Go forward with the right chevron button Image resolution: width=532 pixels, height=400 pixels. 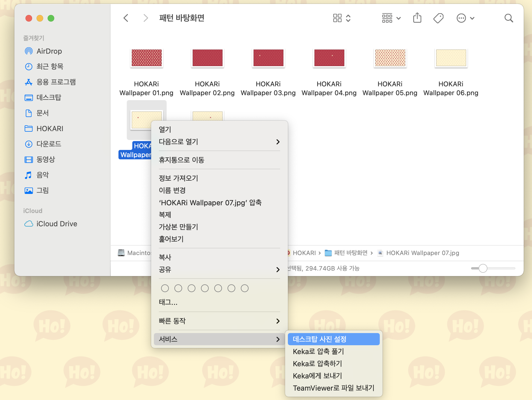point(146,18)
